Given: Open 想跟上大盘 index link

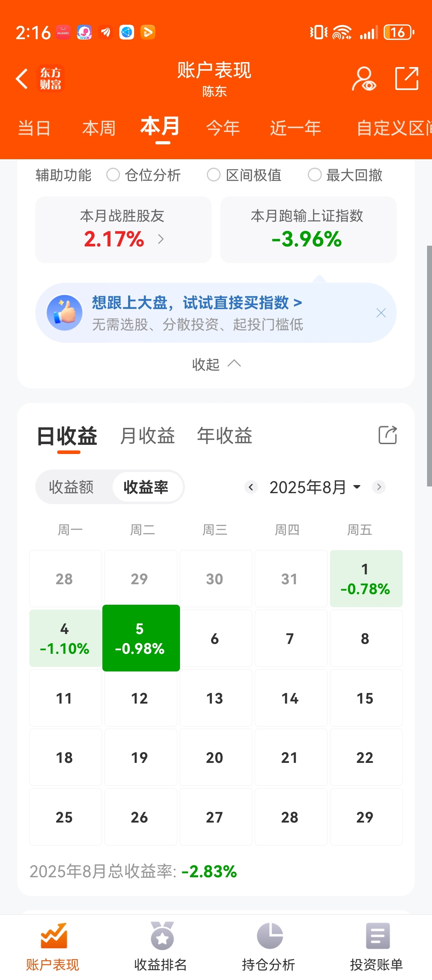Looking at the screenshot, I should (197, 303).
